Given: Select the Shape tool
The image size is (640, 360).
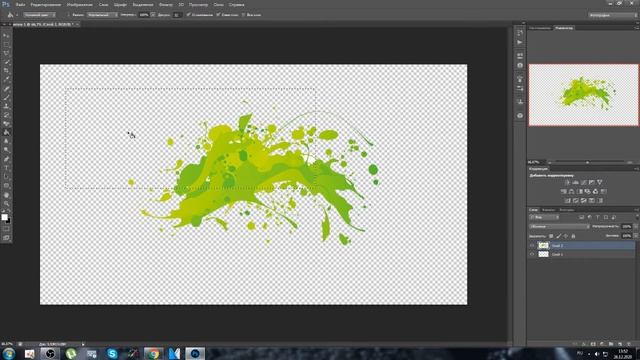Looking at the screenshot, I should (6, 186).
